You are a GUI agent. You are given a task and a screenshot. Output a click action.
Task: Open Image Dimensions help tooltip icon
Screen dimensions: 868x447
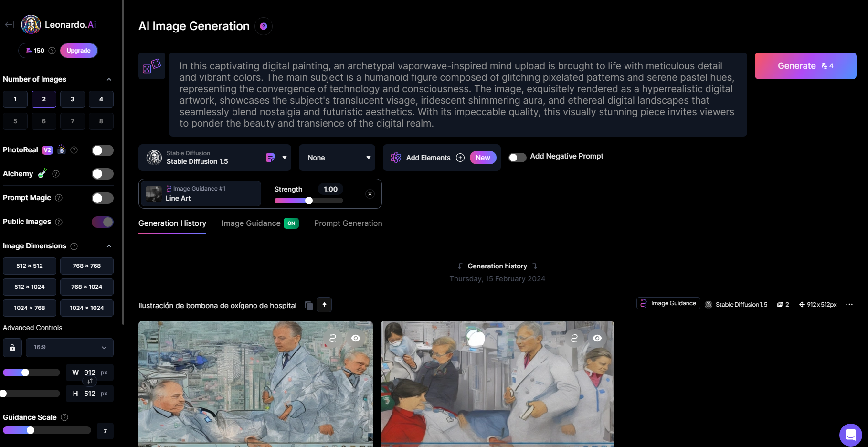pos(74,246)
